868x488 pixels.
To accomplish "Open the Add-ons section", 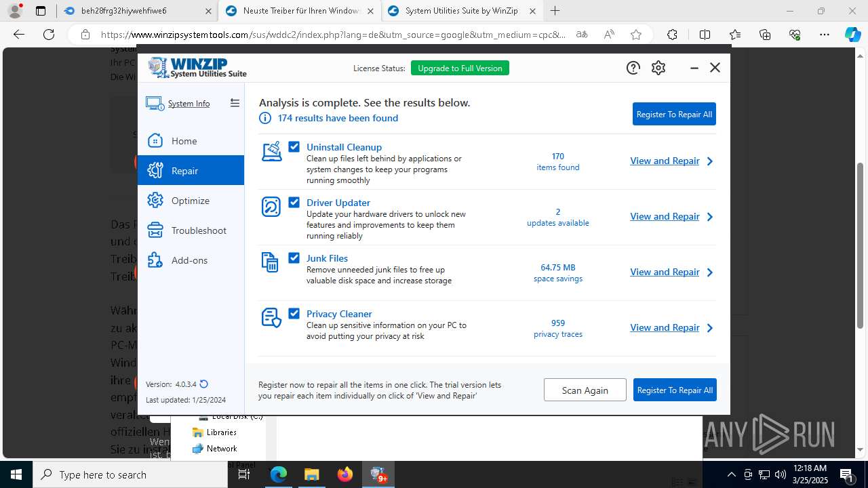I will (191, 260).
